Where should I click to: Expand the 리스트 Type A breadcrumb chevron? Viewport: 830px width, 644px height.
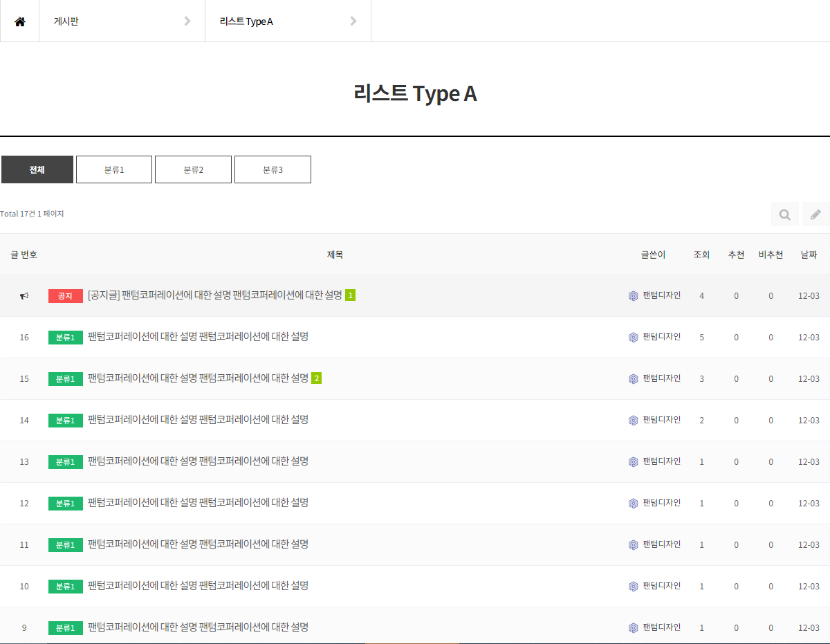tap(353, 21)
